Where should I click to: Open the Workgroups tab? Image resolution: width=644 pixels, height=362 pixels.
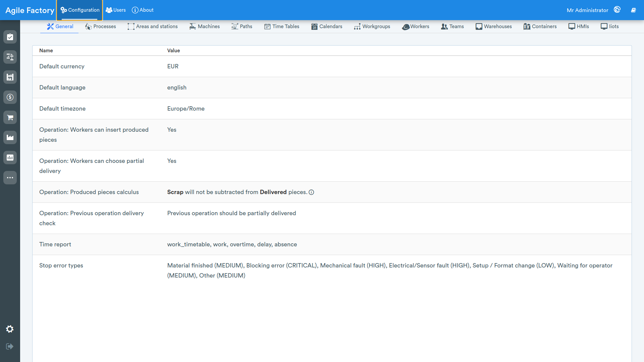pos(372,26)
